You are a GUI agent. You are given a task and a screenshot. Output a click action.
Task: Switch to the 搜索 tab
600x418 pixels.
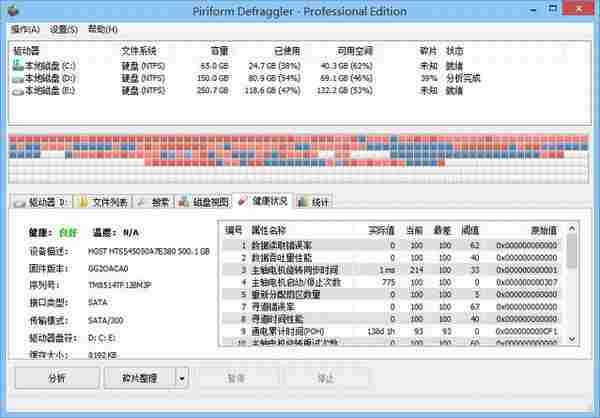[x=153, y=202]
